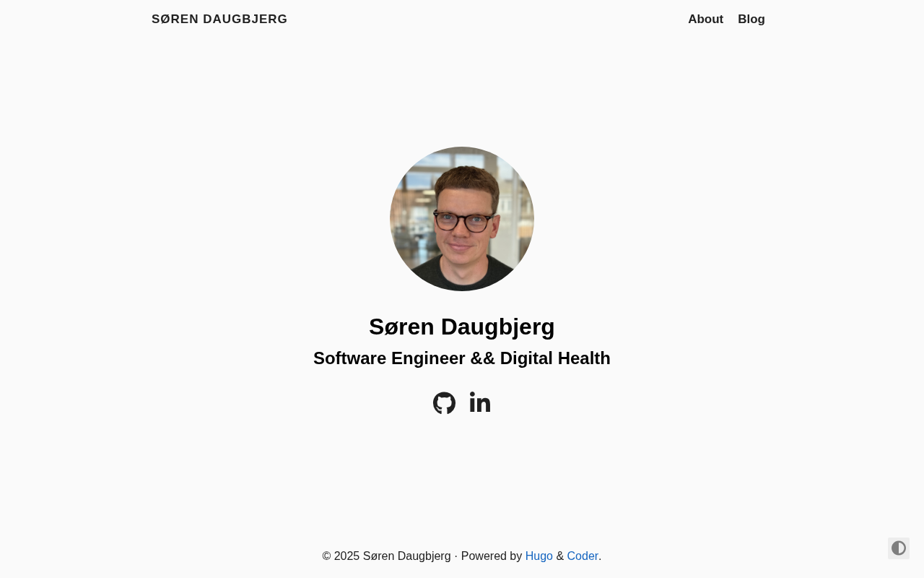Click "Powered by" text in footer

pyautogui.click(x=492, y=556)
